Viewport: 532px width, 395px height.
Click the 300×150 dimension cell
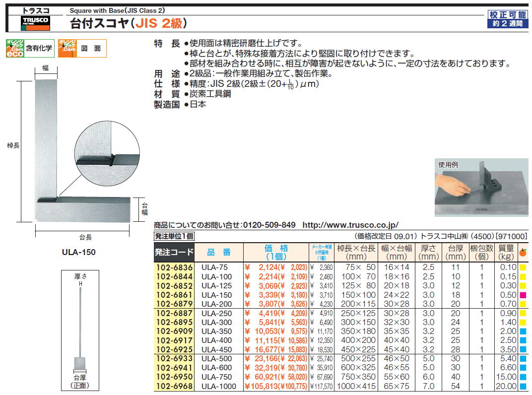358,323
